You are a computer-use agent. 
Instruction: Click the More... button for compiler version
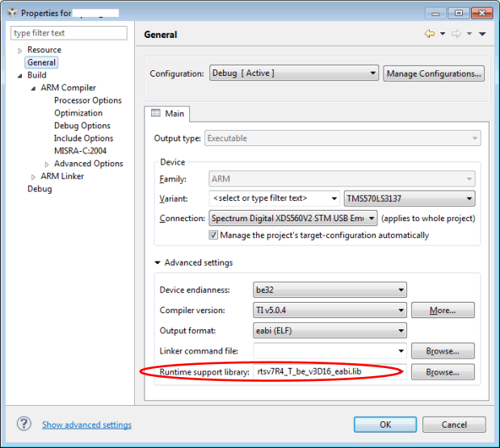tap(443, 310)
